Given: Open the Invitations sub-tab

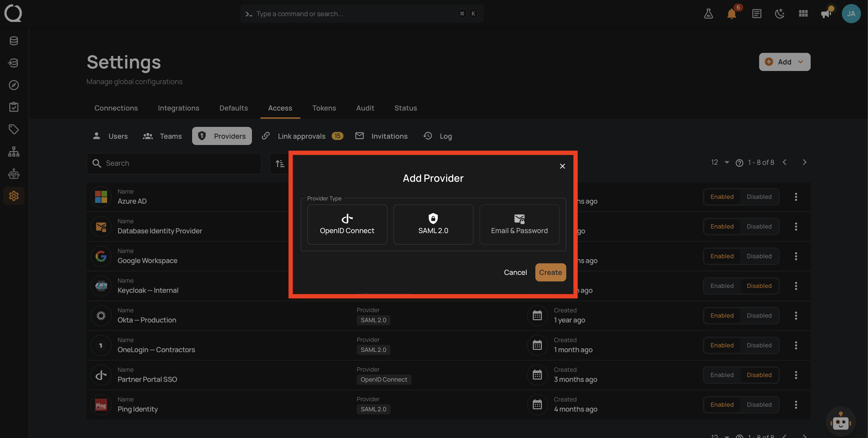Looking at the screenshot, I should pyautogui.click(x=381, y=136).
